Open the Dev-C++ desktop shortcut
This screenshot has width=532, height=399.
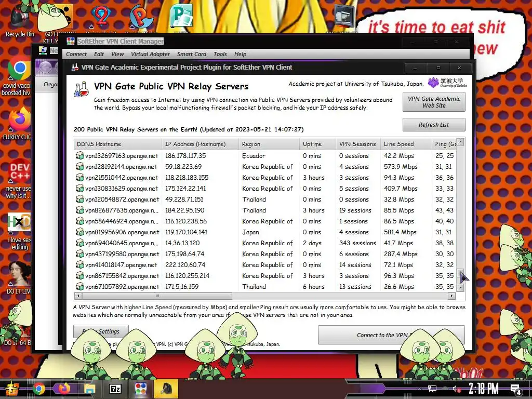coord(19,171)
